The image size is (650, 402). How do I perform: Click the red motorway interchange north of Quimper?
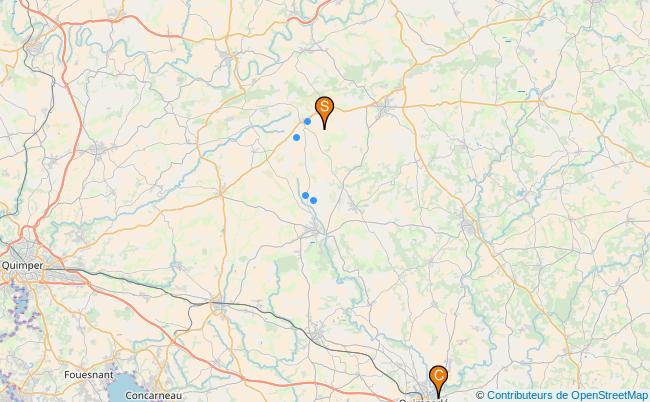pyautogui.click(x=28, y=230)
